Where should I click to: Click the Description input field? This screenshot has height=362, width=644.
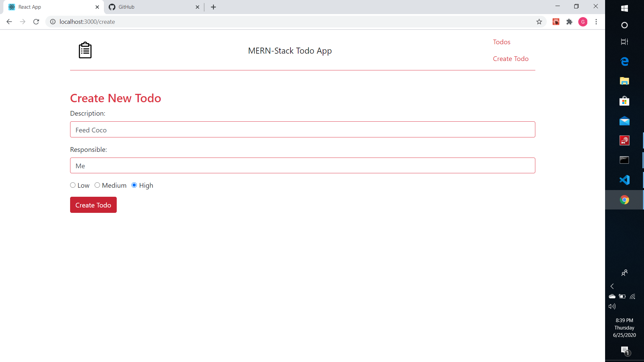point(302,130)
